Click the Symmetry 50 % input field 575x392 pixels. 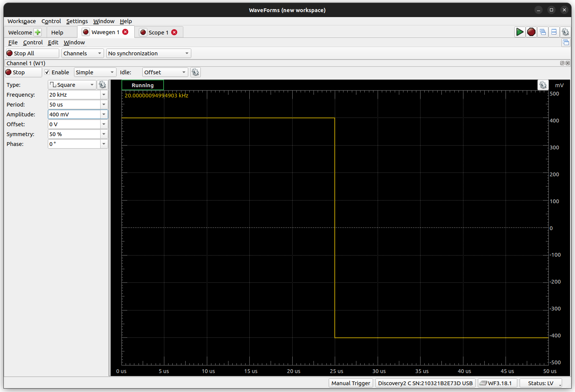click(74, 134)
